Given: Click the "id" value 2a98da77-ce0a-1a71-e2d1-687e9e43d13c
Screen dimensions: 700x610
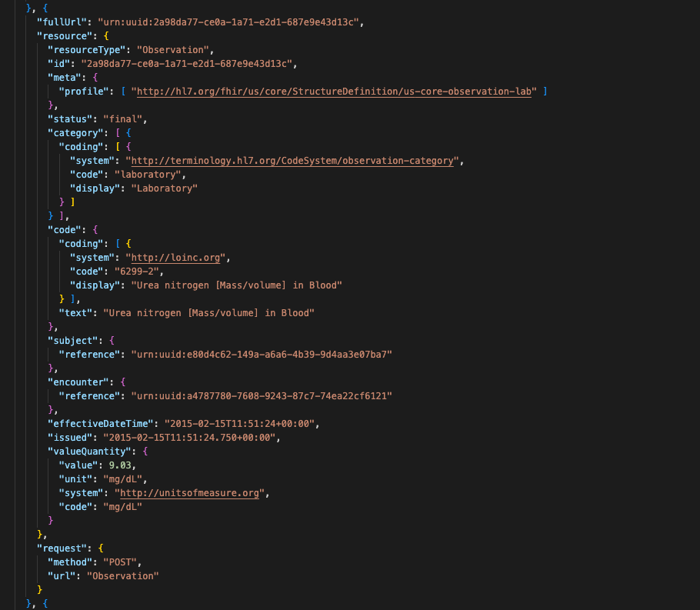Looking at the screenshot, I should [187, 64].
